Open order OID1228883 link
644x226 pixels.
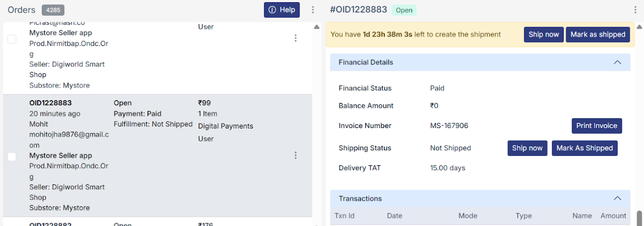coord(51,103)
